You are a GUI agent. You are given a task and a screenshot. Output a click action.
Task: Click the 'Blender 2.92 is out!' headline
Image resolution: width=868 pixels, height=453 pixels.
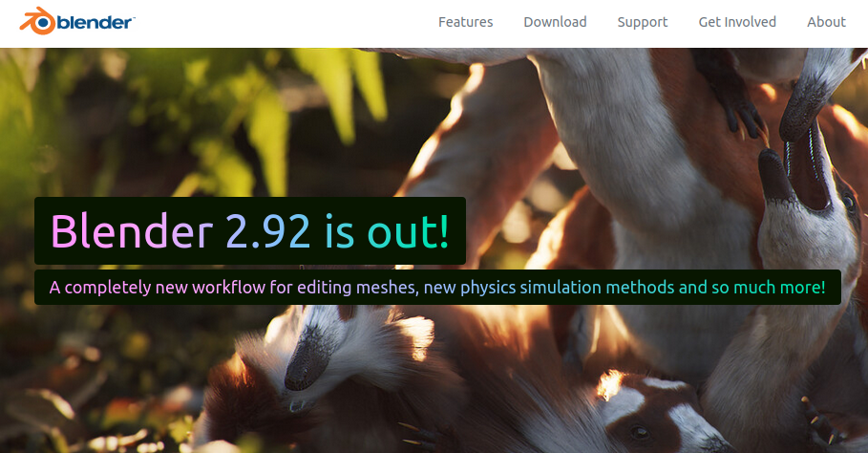click(249, 231)
